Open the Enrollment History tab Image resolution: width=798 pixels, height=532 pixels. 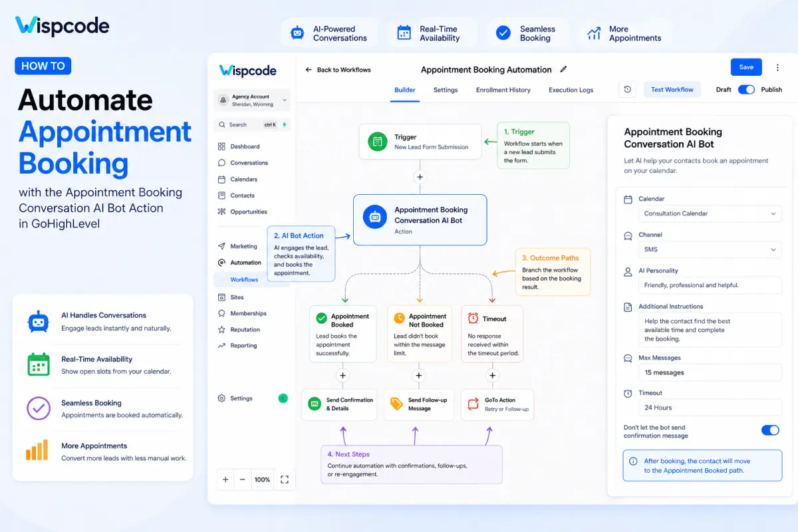pos(503,90)
